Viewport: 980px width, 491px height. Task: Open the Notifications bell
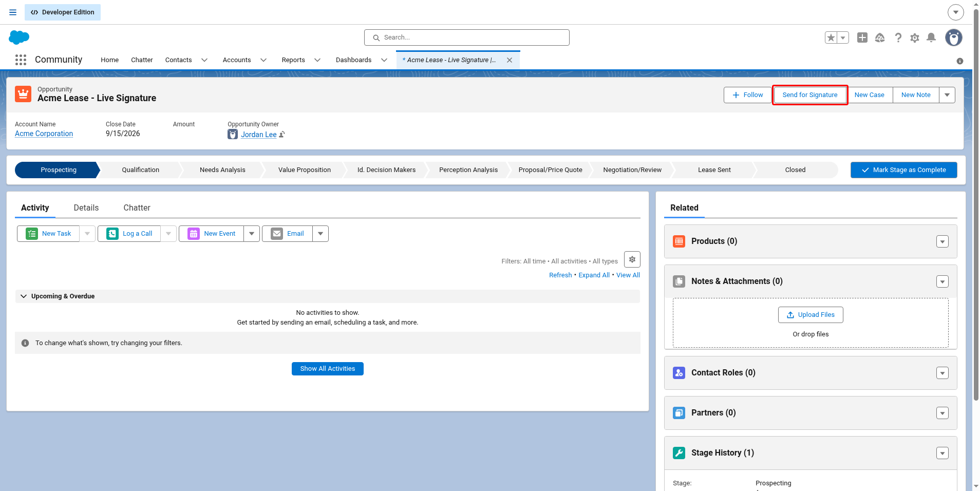pos(931,37)
